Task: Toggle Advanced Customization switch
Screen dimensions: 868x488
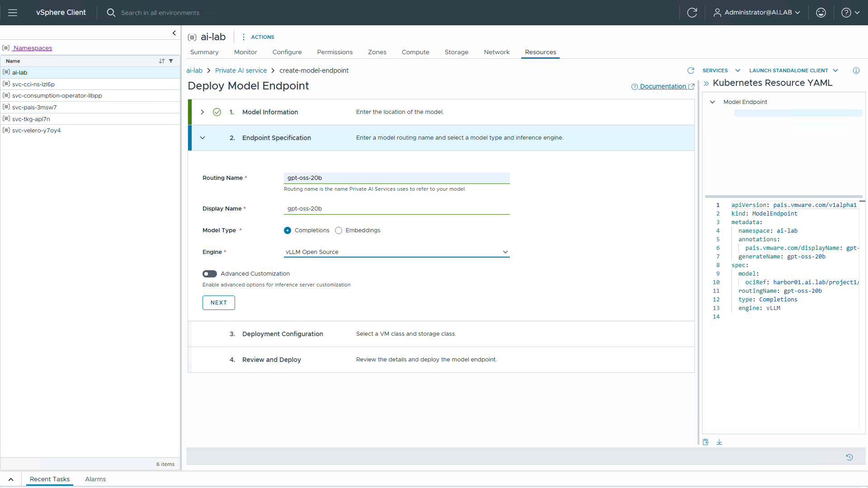Action: pos(210,274)
